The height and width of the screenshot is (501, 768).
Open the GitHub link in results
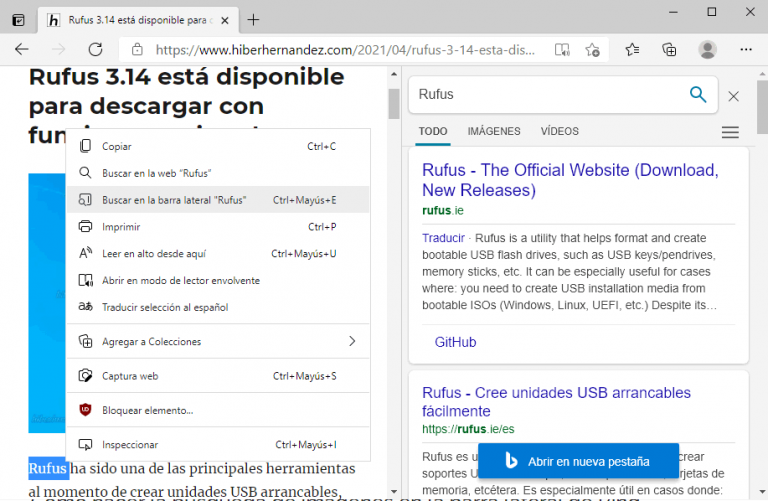455,342
